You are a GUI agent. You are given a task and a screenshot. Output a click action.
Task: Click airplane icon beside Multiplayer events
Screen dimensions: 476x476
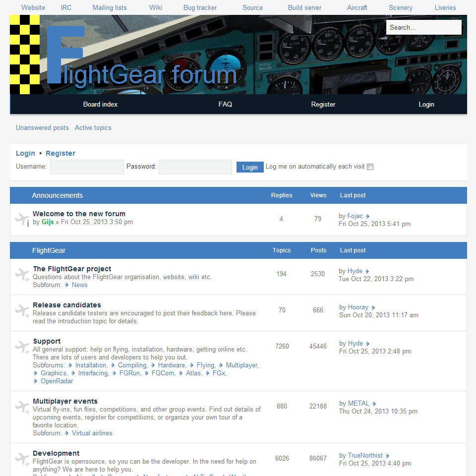(x=22, y=407)
